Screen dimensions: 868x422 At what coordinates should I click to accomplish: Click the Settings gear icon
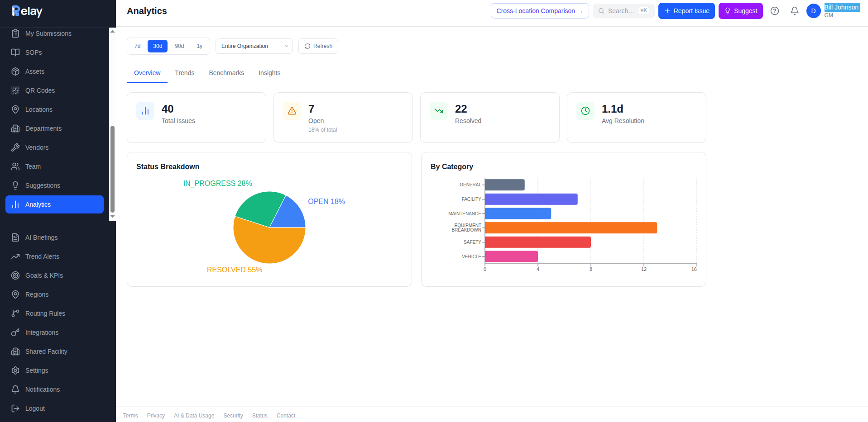pos(15,370)
